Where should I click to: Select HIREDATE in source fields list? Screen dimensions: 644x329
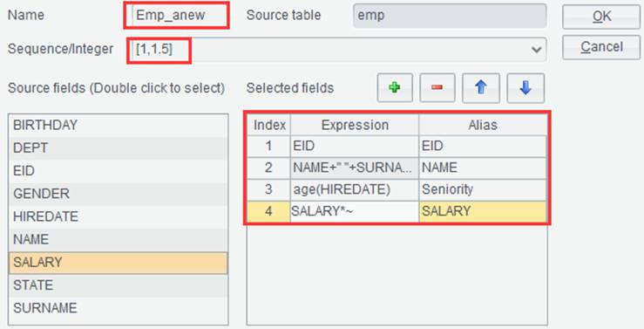[x=119, y=216]
